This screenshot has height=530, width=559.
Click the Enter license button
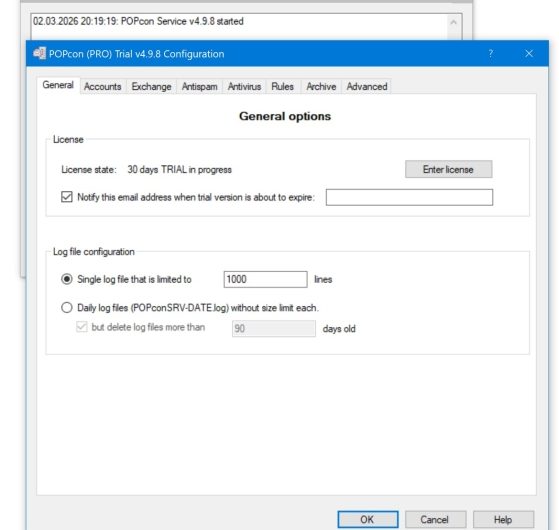[448, 169]
